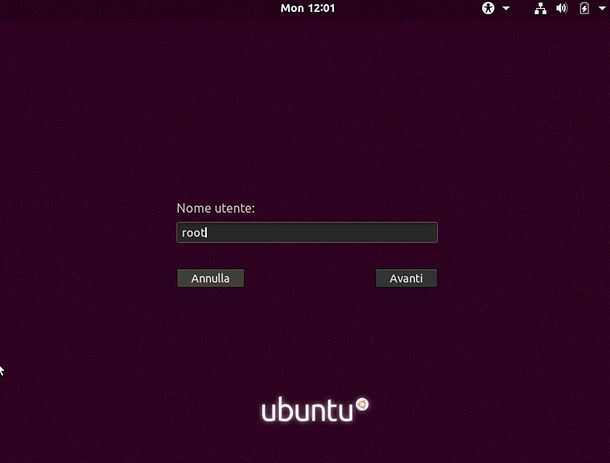Click the wired network status icon
Screen dimensions: 610x463
540,8
